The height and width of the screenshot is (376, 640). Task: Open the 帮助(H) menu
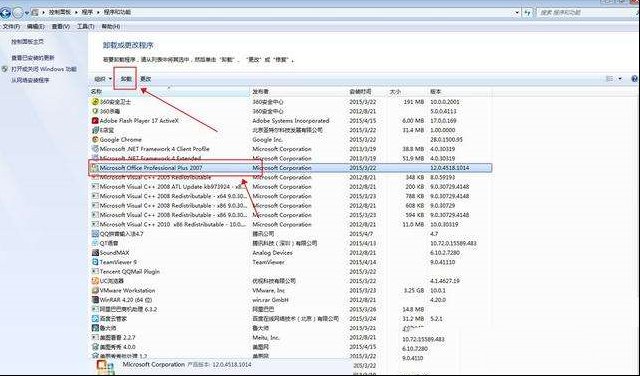click(111, 27)
